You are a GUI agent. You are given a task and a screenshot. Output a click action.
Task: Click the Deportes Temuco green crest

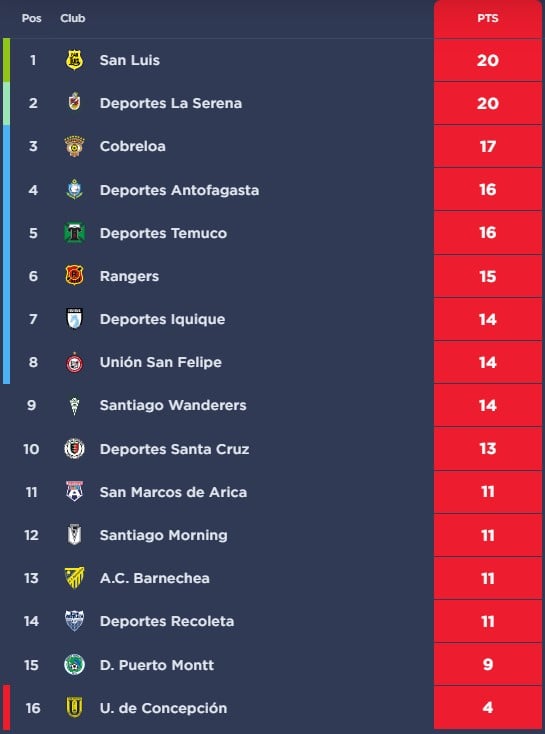click(x=74, y=233)
